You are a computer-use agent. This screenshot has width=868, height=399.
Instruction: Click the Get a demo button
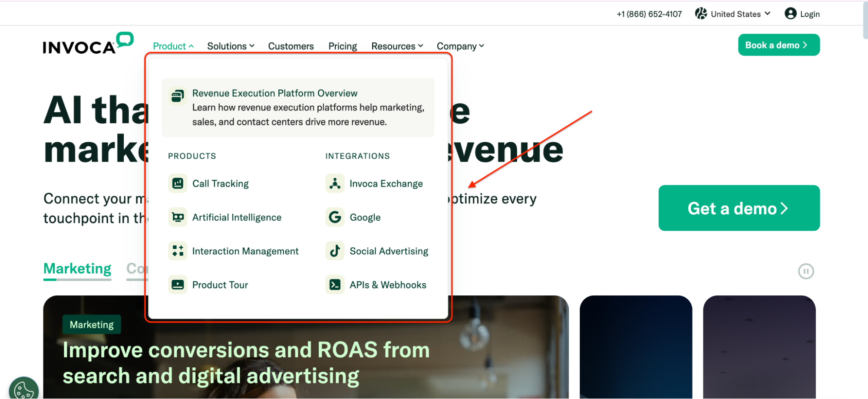point(739,208)
